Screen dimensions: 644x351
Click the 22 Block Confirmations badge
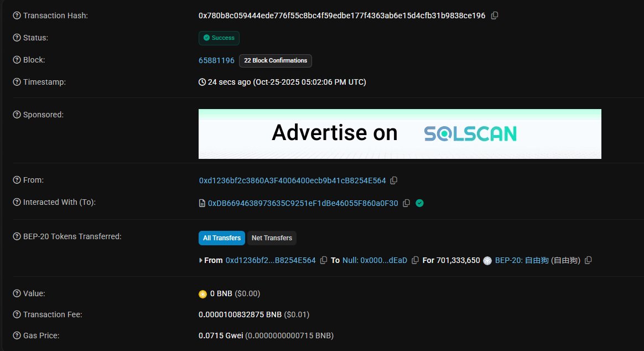point(276,60)
